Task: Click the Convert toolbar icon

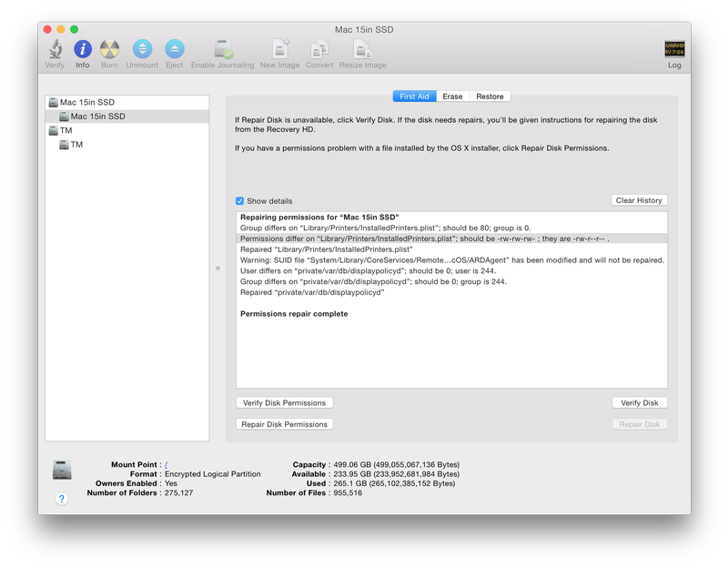Action: (319, 49)
